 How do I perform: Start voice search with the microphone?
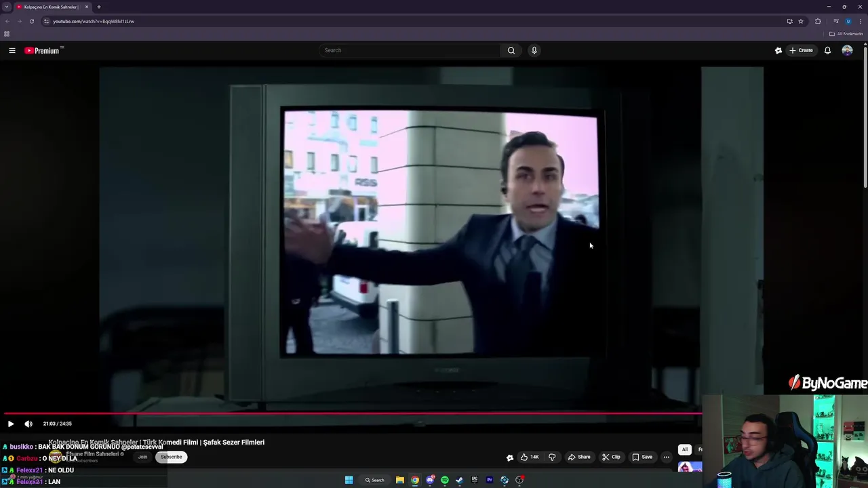[x=534, y=50]
